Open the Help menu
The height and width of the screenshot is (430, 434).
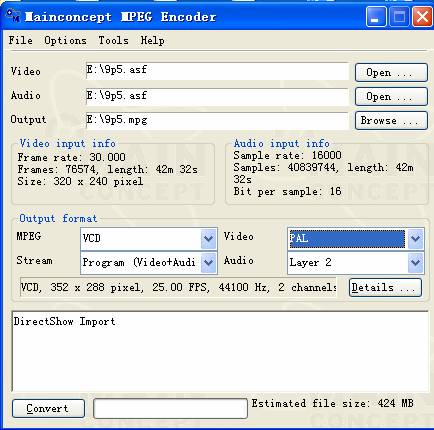pos(152,40)
